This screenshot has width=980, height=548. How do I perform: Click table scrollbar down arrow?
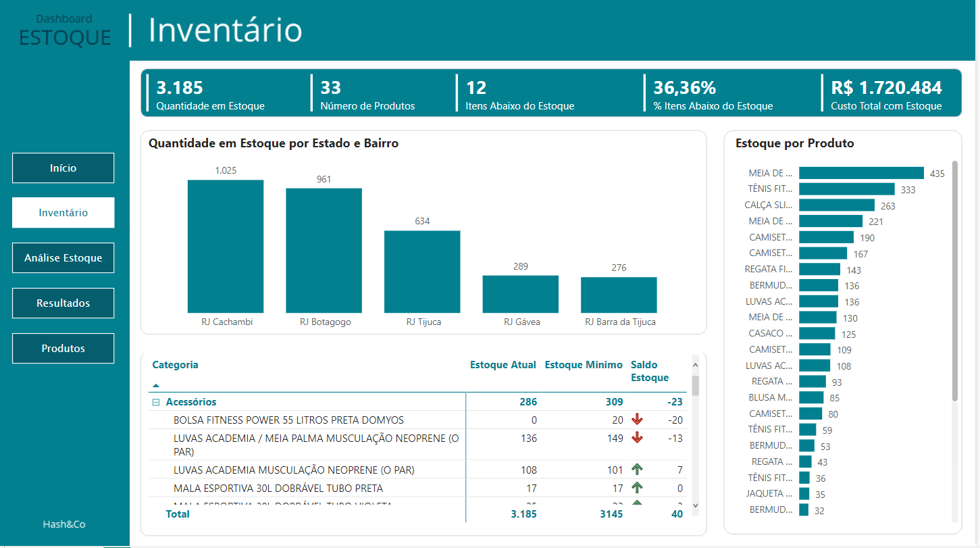(x=696, y=505)
